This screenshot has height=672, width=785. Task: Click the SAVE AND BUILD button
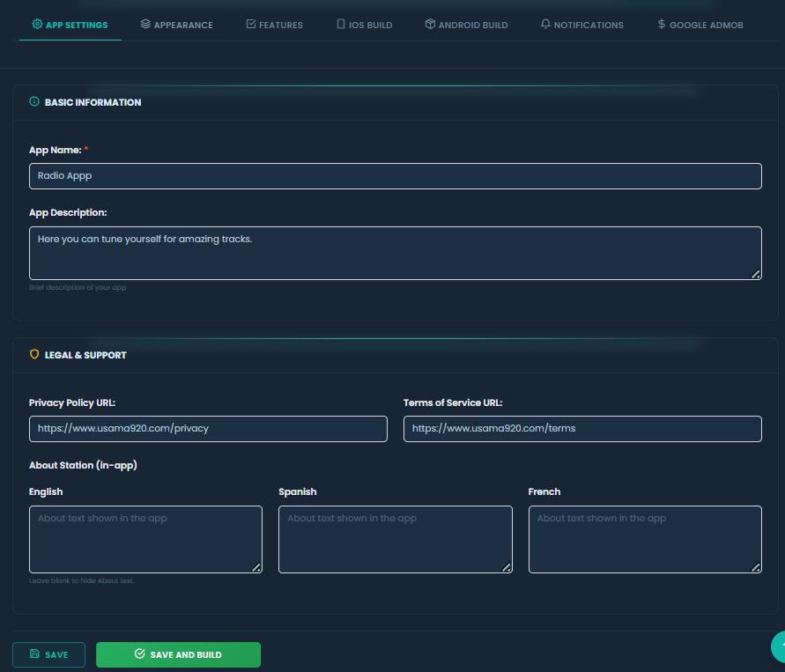(178, 654)
